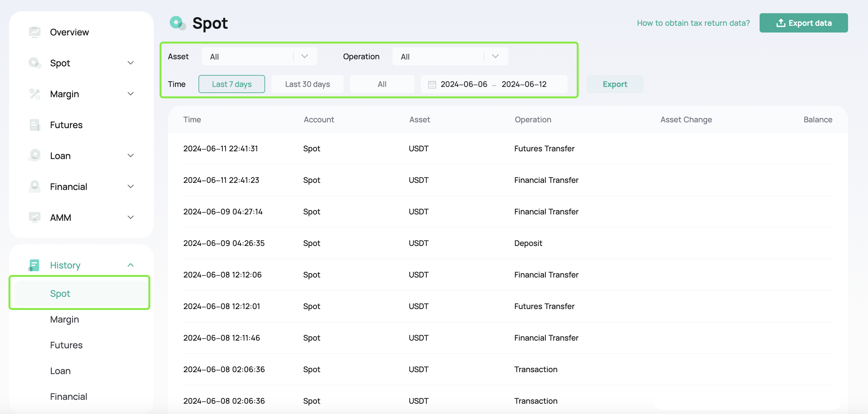Click the Spot coin icon in top sidebar section

click(35, 63)
